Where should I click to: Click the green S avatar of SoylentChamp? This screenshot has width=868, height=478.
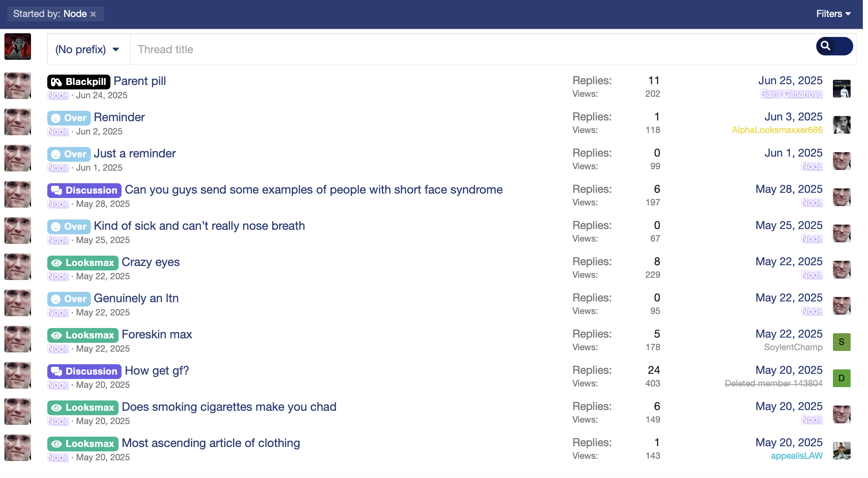tap(841, 342)
